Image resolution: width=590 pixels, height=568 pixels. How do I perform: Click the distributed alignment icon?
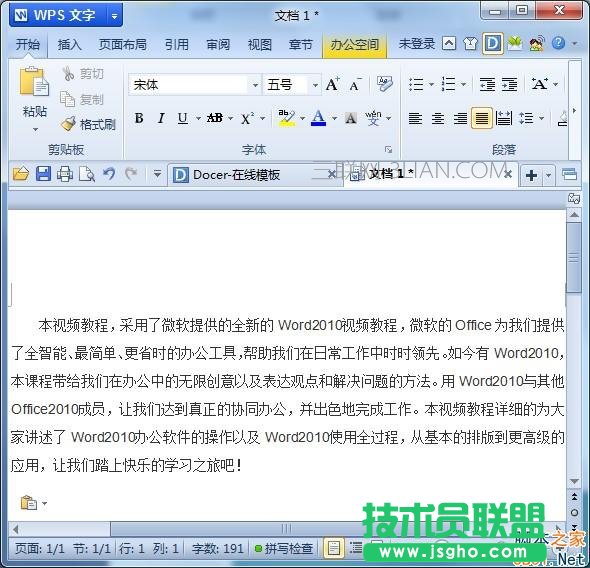pyautogui.click(x=504, y=118)
